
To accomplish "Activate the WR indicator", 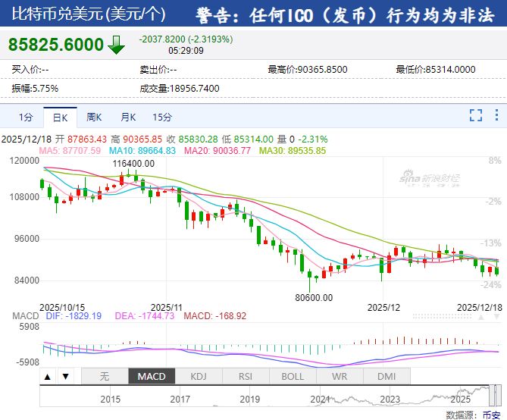I will pyautogui.click(x=340, y=376).
